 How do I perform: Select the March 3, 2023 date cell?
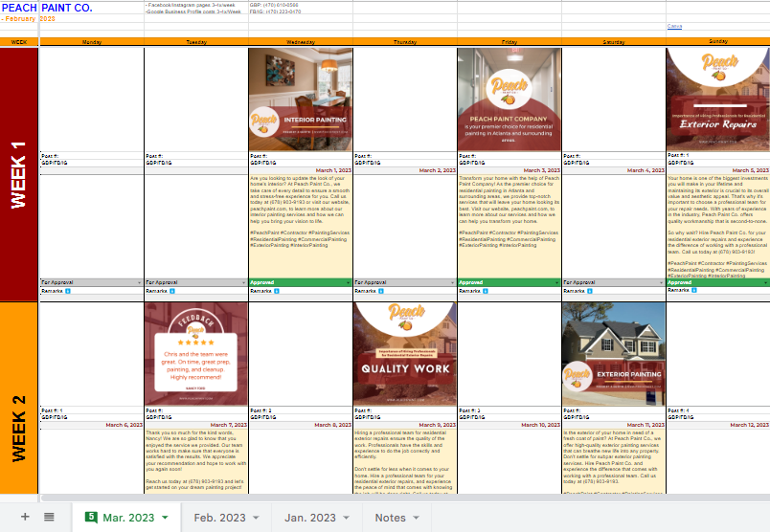point(510,170)
